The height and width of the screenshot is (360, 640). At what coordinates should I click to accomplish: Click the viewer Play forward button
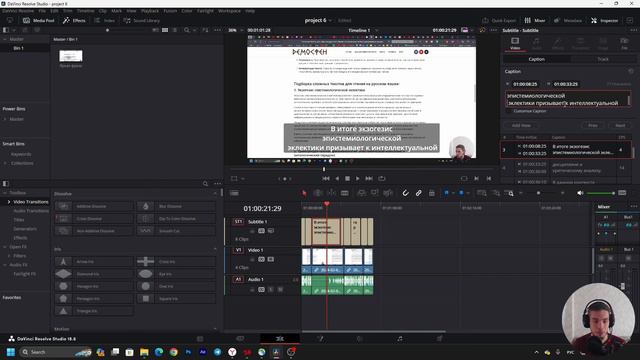358,178
